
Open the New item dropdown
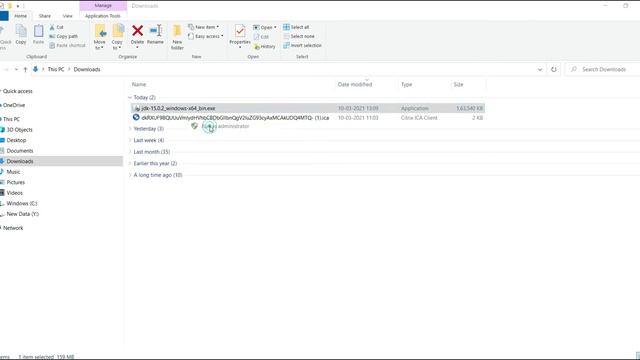tap(203, 27)
